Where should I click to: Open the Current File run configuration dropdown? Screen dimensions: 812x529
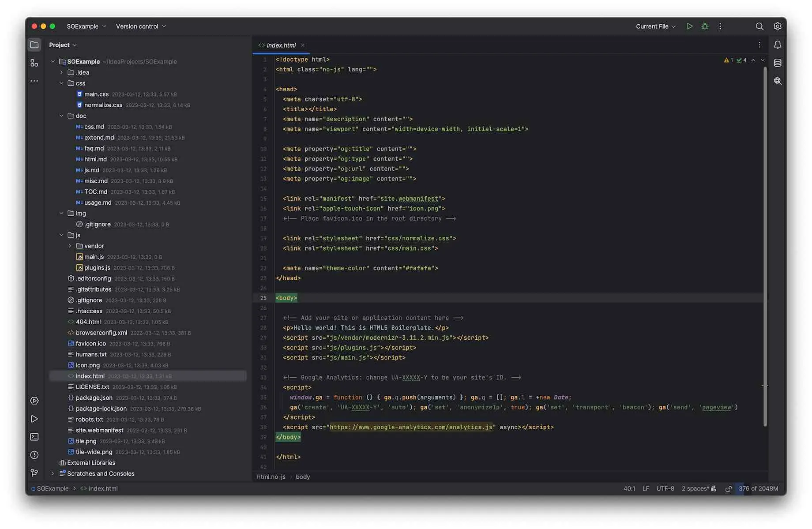(656, 26)
